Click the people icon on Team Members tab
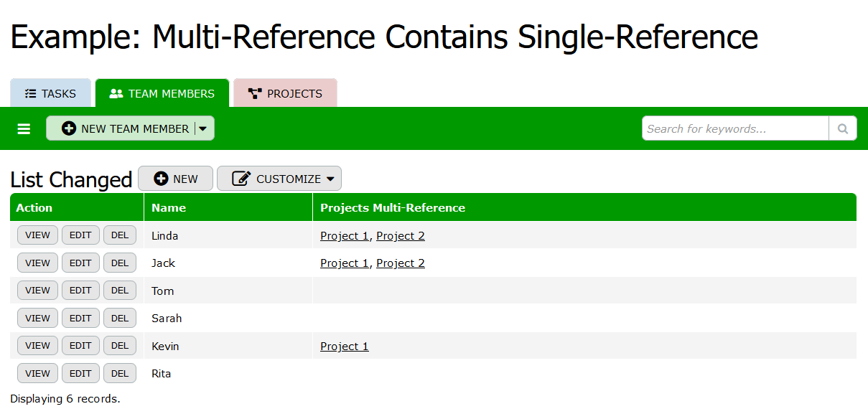 click(116, 94)
